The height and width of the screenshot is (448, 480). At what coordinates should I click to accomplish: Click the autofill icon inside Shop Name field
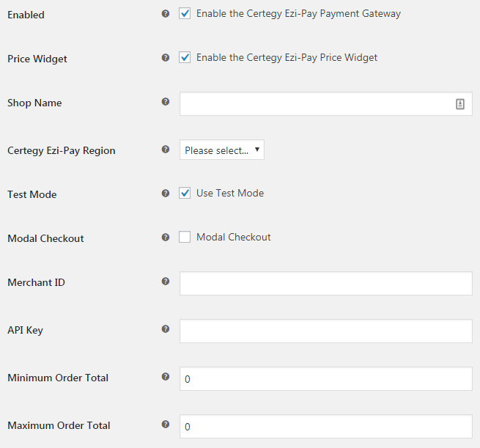(x=459, y=104)
